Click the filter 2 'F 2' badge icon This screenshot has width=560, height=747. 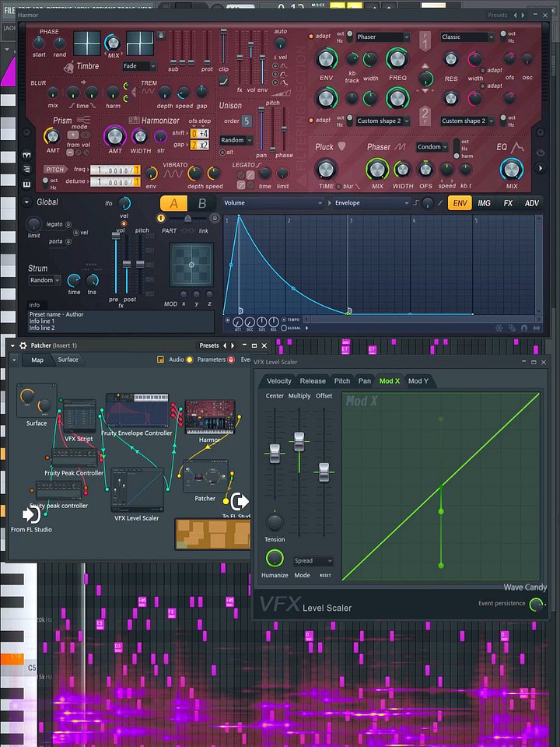coord(425,116)
